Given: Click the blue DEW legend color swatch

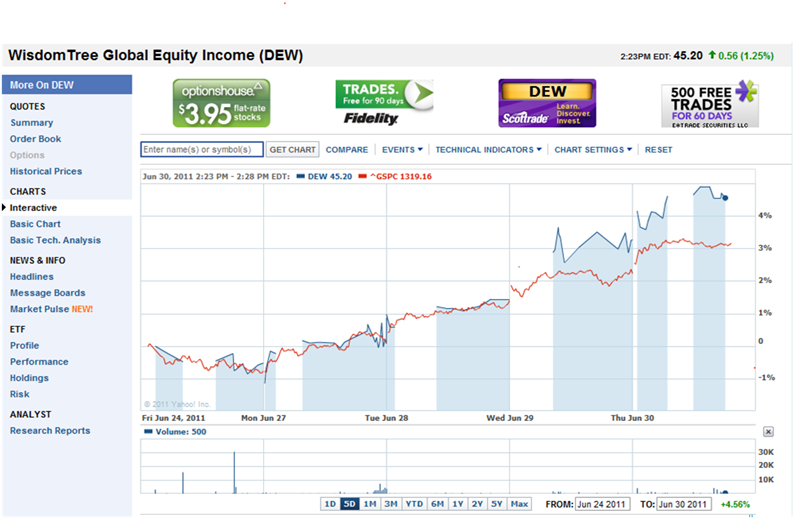Looking at the screenshot, I should [x=301, y=176].
